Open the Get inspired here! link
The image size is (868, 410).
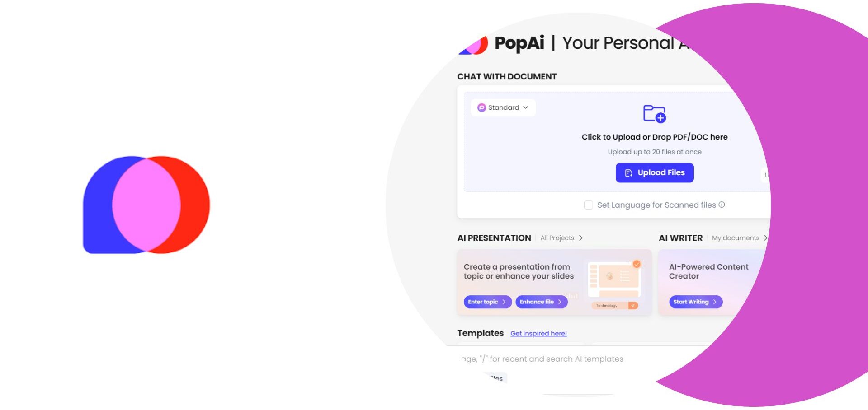538,333
